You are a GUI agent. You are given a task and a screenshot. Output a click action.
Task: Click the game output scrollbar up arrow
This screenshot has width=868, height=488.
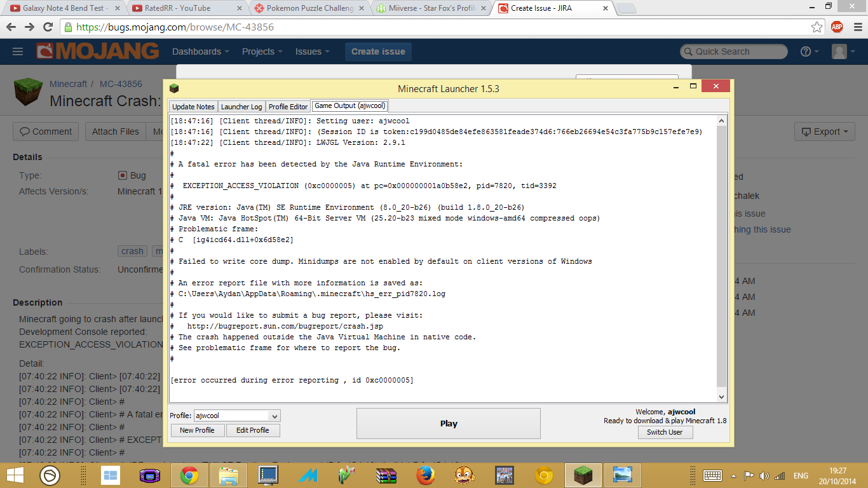tap(721, 121)
